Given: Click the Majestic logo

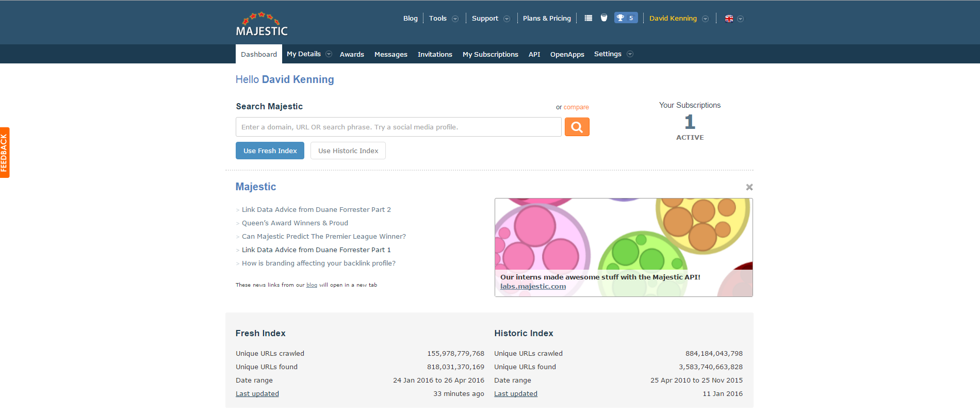Looking at the screenshot, I should pos(262,24).
